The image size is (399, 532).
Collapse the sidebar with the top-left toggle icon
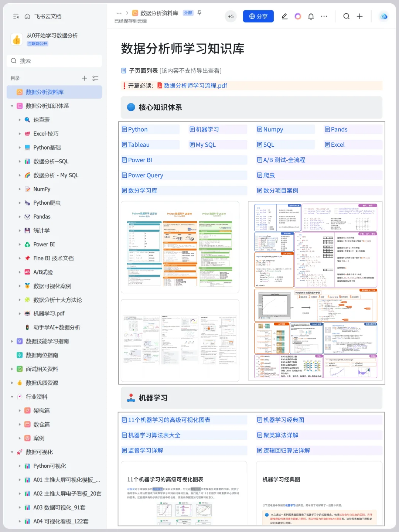click(x=16, y=16)
